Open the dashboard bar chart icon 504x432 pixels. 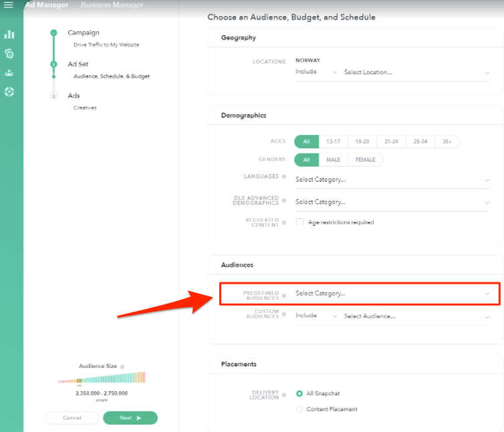click(9, 34)
